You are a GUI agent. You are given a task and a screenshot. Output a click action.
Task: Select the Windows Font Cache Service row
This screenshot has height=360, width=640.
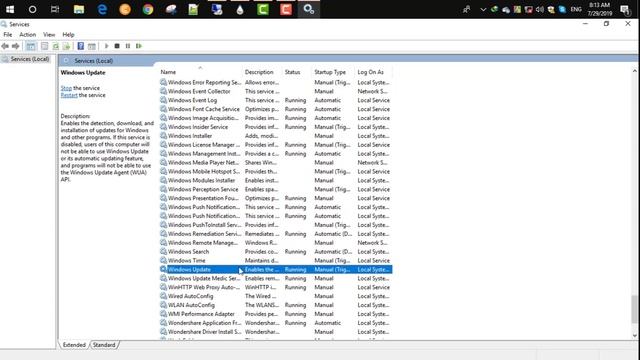click(276, 109)
